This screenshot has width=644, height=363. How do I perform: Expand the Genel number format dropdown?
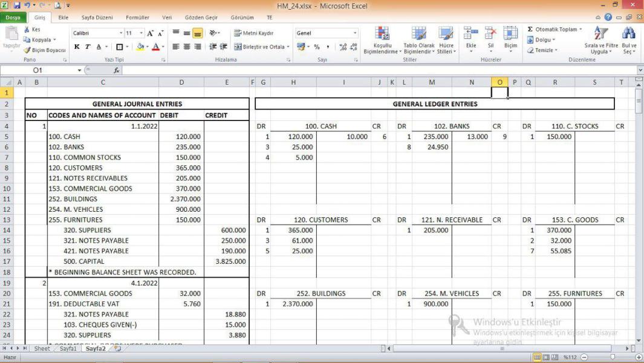(354, 33)
